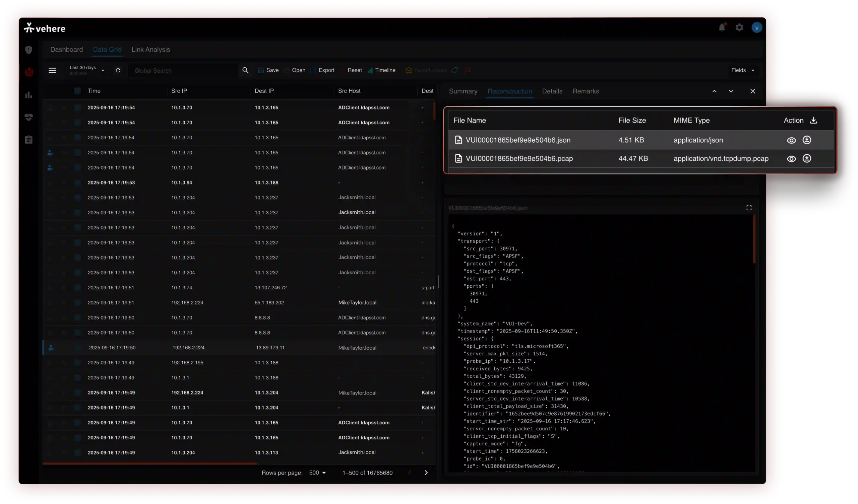Click the hamburger menu icon
The width and height of the screenshot is (858, 504).
[52, 70]
